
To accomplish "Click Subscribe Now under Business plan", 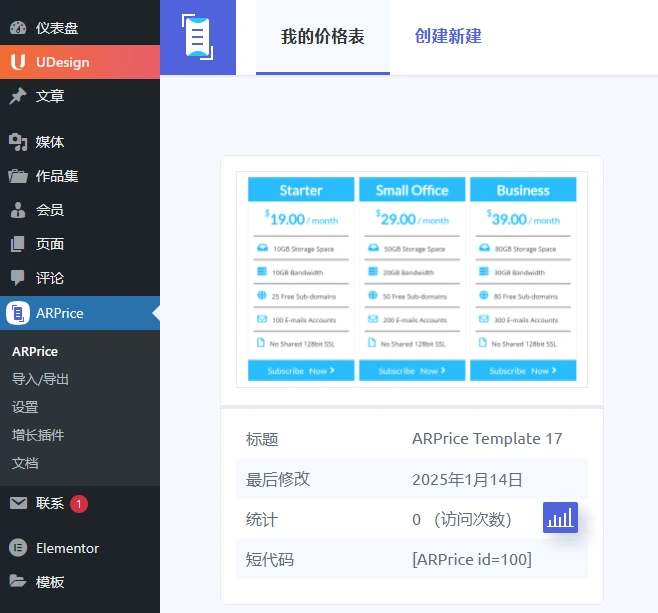I will (x=523, y=370).
